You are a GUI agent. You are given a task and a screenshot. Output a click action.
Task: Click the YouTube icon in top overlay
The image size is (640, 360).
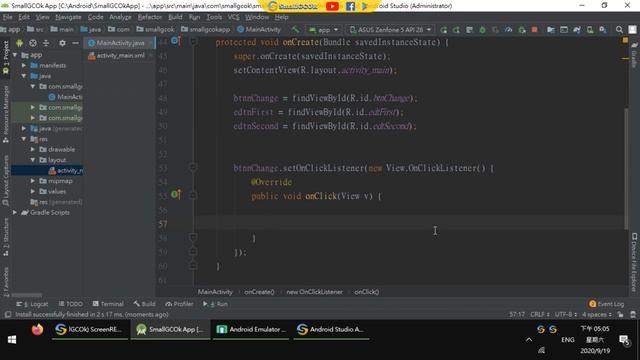(332, 6)
